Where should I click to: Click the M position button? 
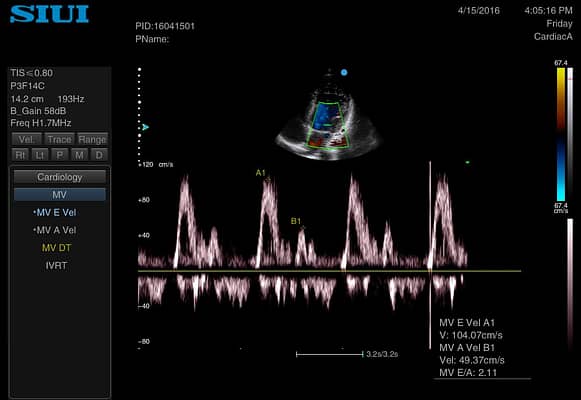coord(79,155)
